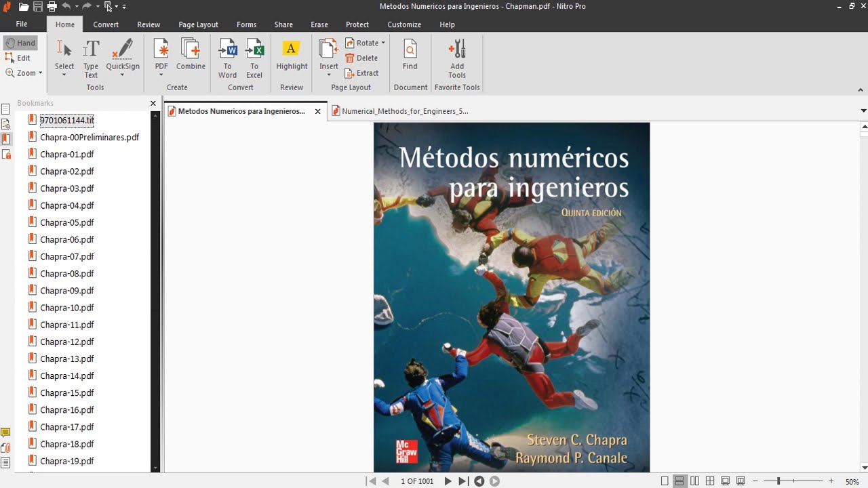Click the Select tool icon
This screenshot has height=488, width=868.
64,49
